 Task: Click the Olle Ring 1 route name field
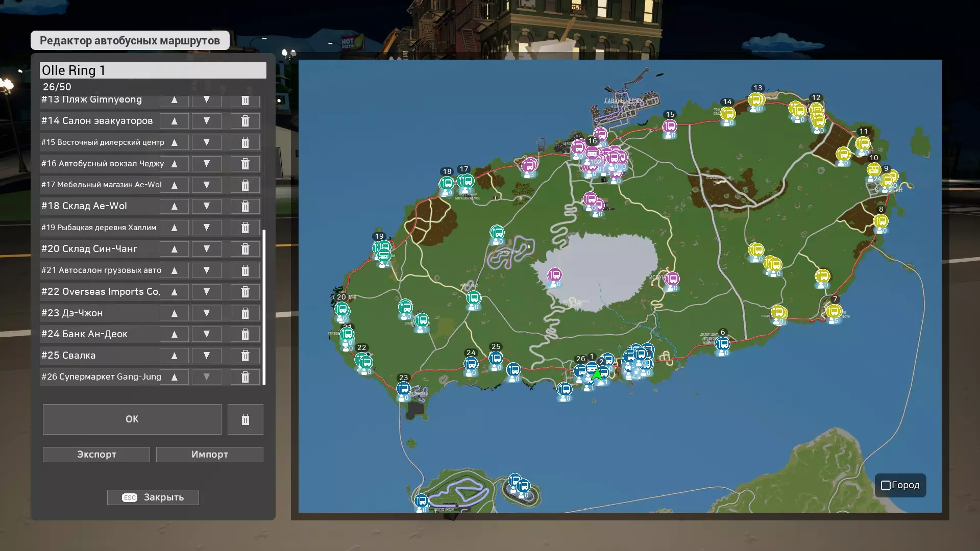point(153,70)
